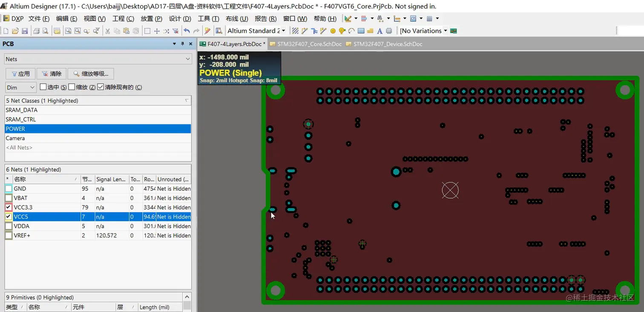Open the 布线 (U) menu
The image size is (644, 312).
tap(237, 19)
